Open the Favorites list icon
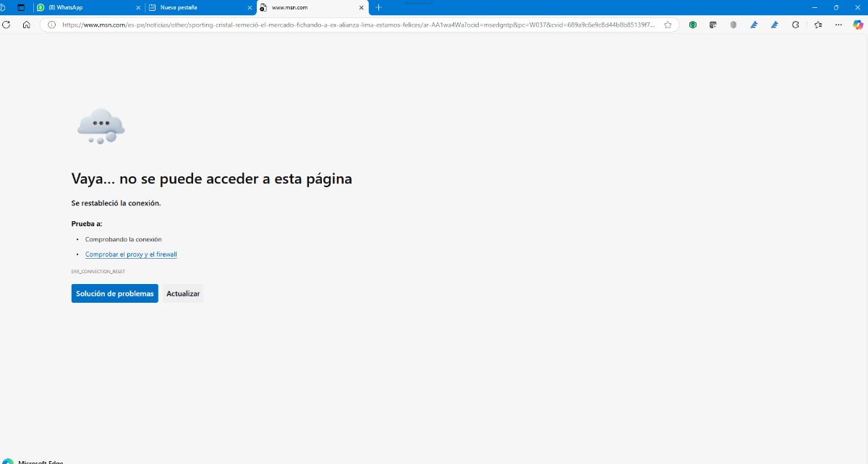Image resolution: width=868 pixels, height=464 pixels. [x=818, y=25]
